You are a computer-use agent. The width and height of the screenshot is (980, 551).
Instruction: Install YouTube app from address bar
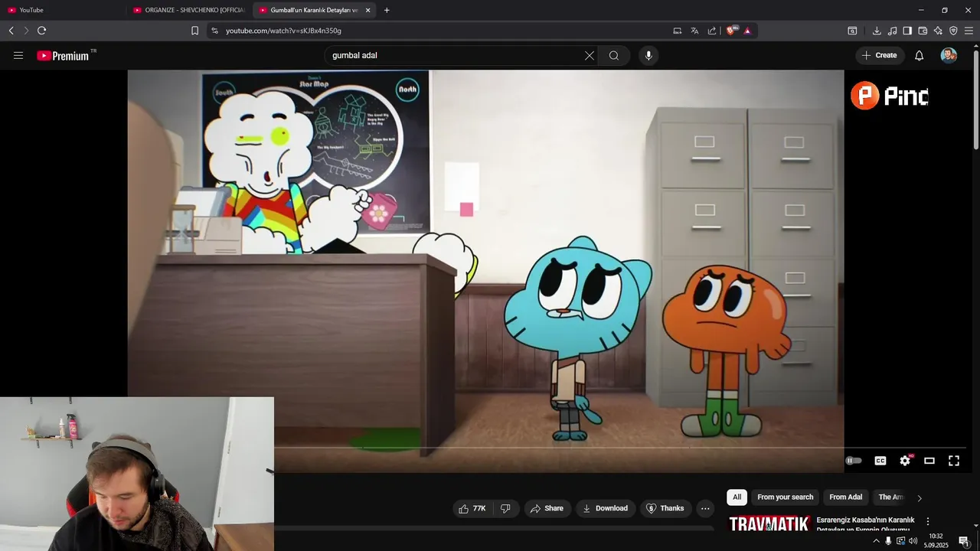coord(678,31)
